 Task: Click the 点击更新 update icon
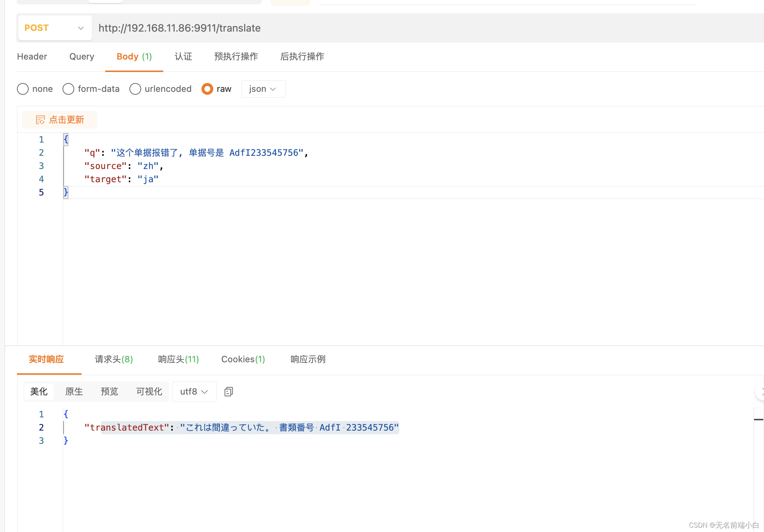tap(40, 120)
